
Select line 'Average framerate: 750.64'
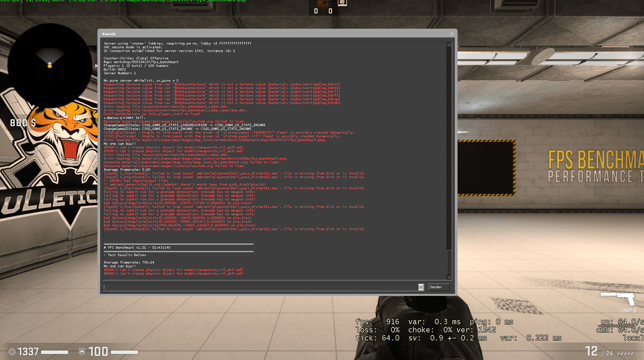129,262
